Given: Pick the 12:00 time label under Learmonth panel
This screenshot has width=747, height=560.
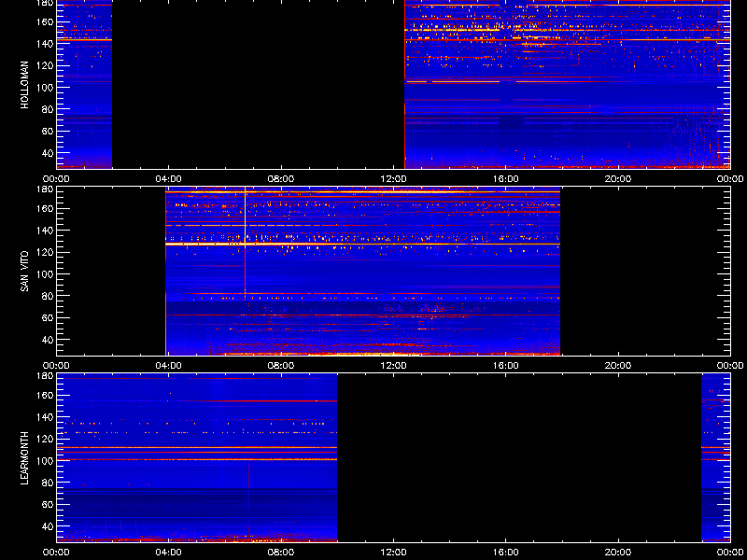Looking at the screenshot, I should (x=393, y=553).
